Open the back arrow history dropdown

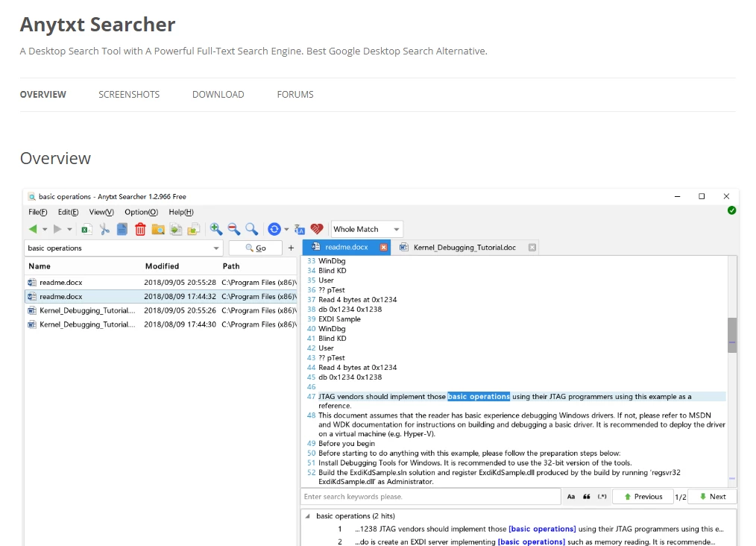(45, 230)
